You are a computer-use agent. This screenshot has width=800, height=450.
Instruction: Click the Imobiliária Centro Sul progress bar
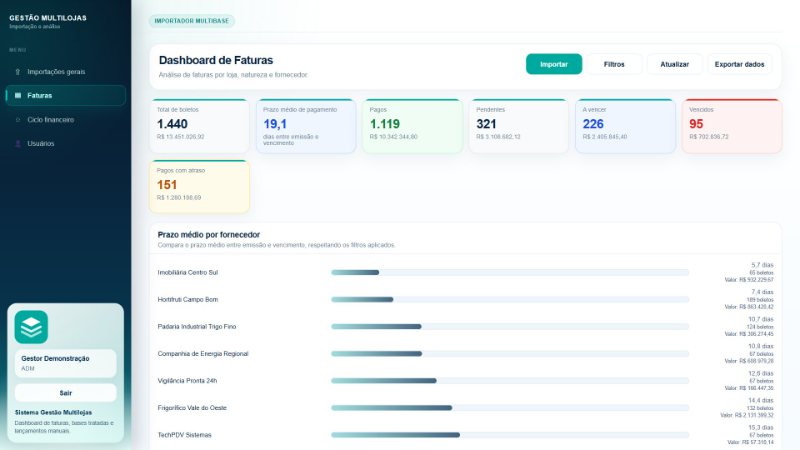(510, 272)
